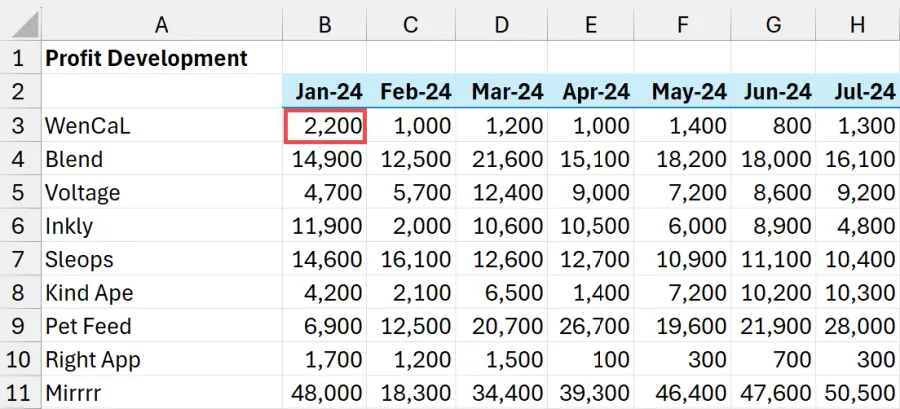Click Mirrrr's Jan-24 value 48,000
This screenshot has height=409, width=900.
[324, 393]
